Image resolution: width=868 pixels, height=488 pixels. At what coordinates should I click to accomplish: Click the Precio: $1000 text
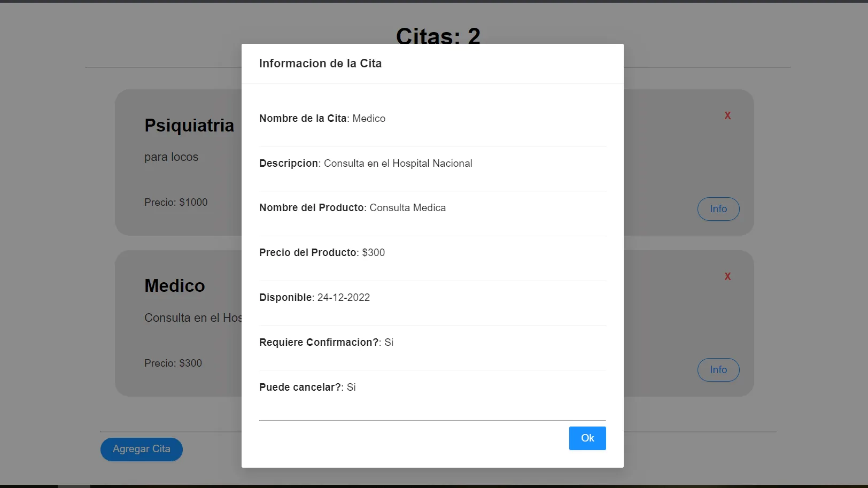point(176,203)
